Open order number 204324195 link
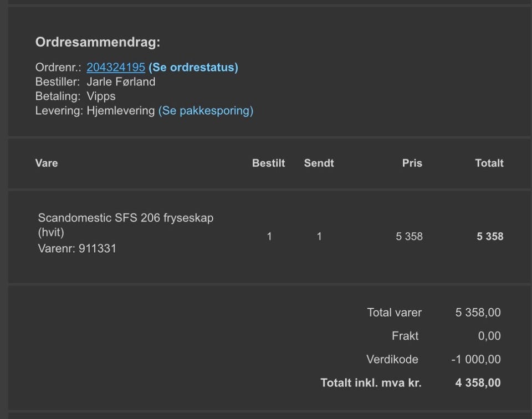This screenshot has width=532, height=419. [x=116, y=67]
